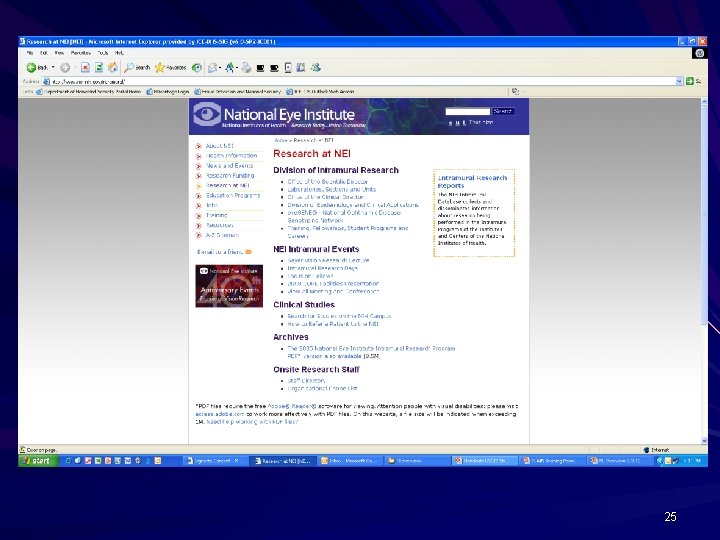Click the Mail envelope toolbar icon
Screen dimensions: 720x540
click(212, 68)
